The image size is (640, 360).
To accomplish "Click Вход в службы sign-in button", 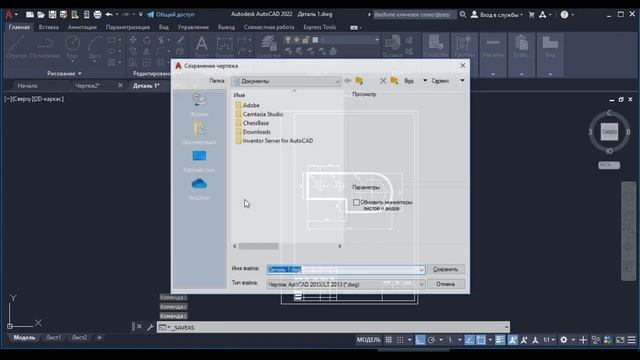I will coord(497,15).
